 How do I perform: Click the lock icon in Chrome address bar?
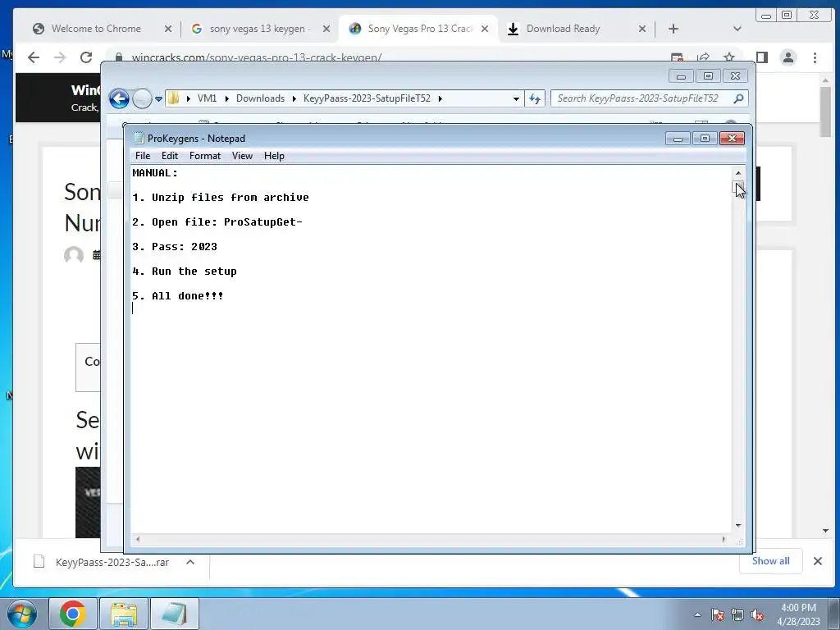[119, 57]
